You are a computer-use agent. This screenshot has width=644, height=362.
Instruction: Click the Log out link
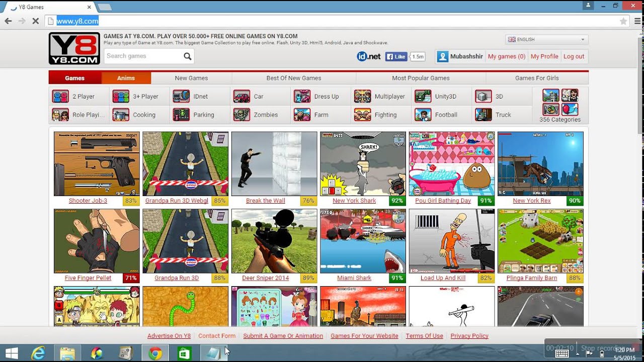click(x=574, y=56)
